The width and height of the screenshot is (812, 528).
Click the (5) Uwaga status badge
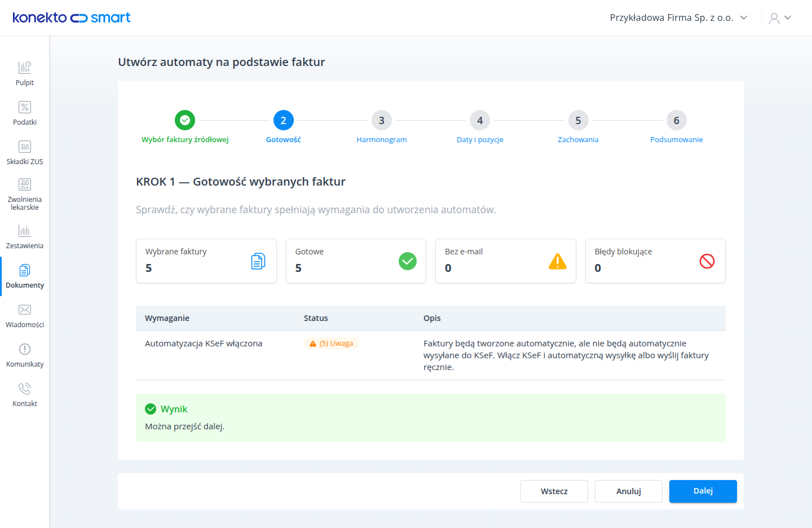[x=332, y=344]
